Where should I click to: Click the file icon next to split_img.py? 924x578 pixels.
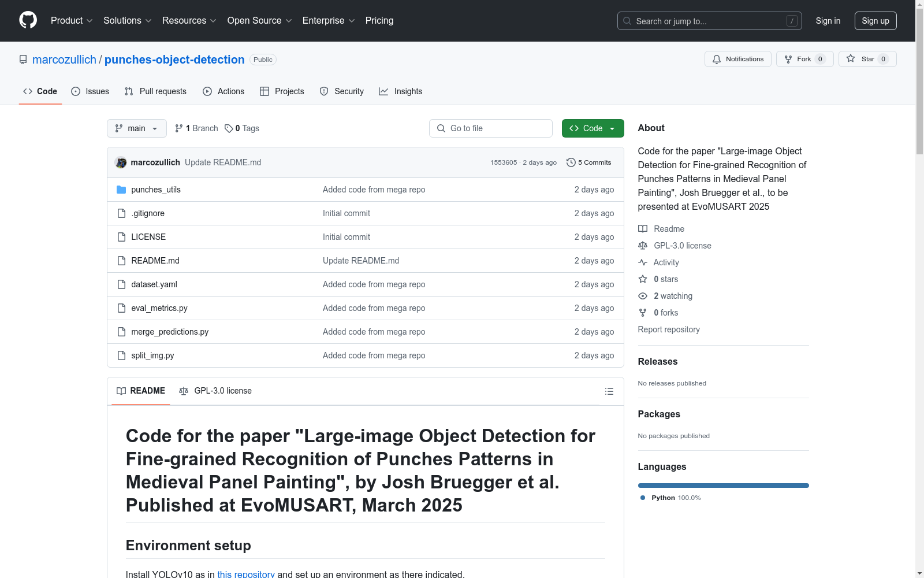[121, 355]
